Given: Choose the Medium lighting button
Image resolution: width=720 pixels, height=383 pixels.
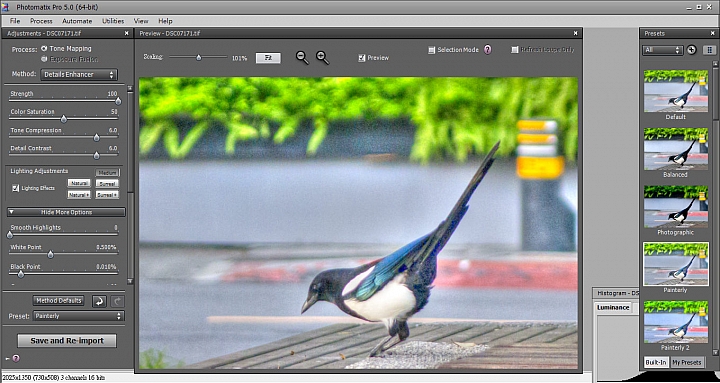Looking at the screenshot, I should pyautogui.click(x=107, y=173).
